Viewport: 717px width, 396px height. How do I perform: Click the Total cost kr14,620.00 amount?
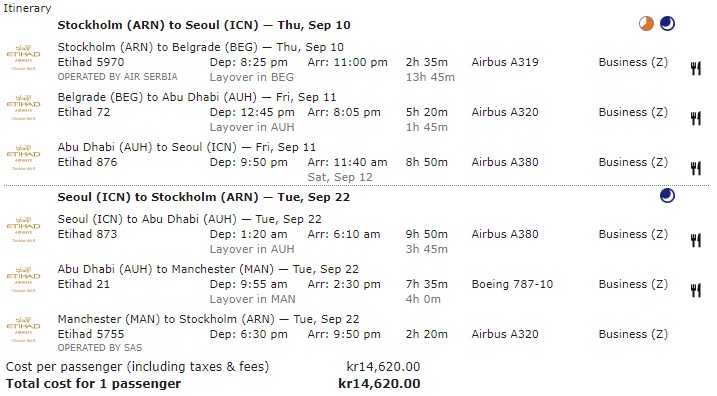[x=379, y=384]
